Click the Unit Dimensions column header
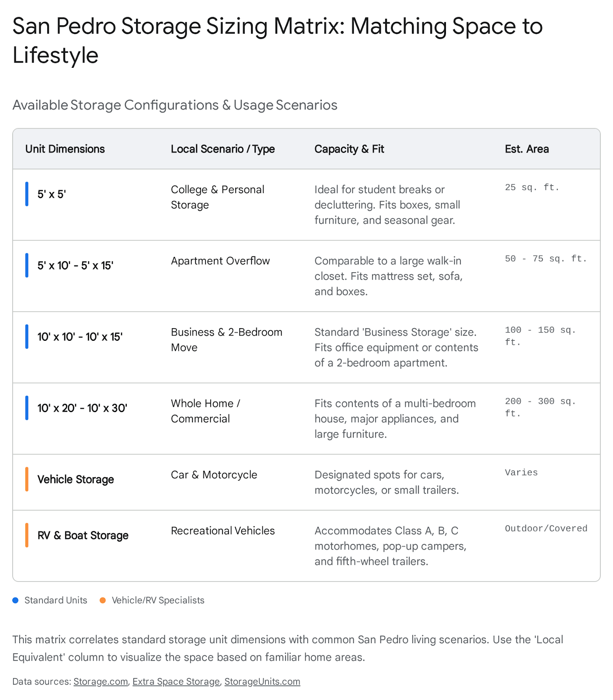This screenshot has width=613, height=700. (x=65, y=149)
